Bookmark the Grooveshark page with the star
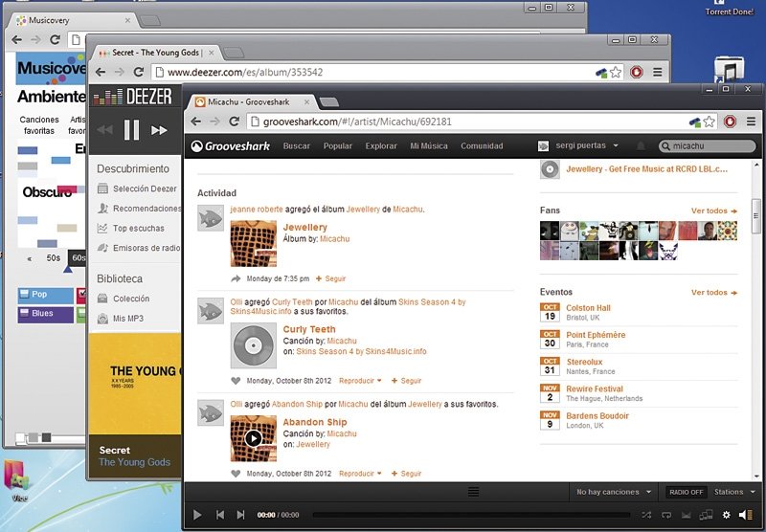Screen dimensions: 766x532 point(710,122)
